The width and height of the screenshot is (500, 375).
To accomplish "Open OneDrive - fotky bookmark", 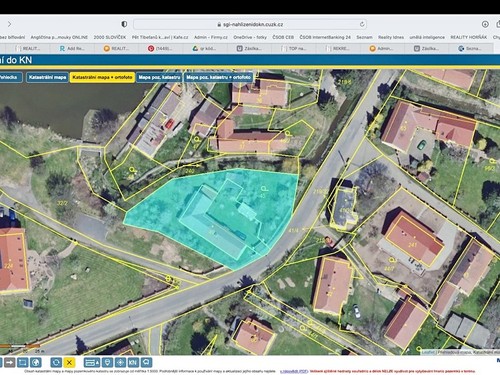I will point(250,37).
